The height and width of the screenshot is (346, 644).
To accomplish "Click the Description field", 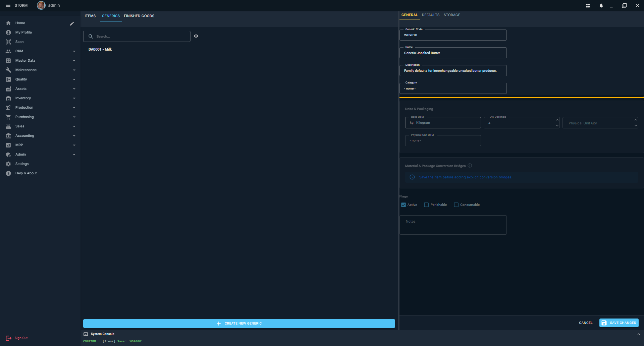I will [453, 71].
